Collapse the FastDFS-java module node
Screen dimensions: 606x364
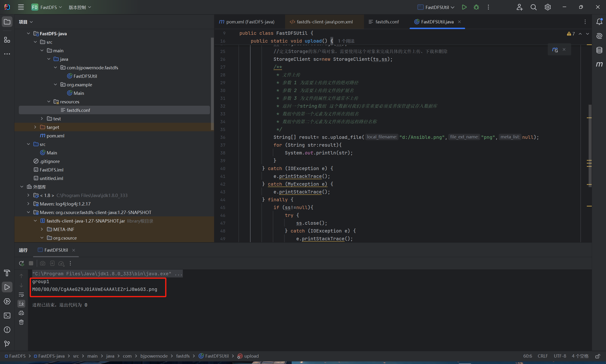click(x=28, y=33)
